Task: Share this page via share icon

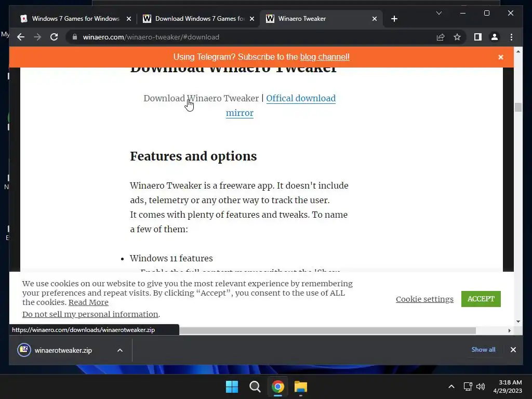Action: (441, 37)
